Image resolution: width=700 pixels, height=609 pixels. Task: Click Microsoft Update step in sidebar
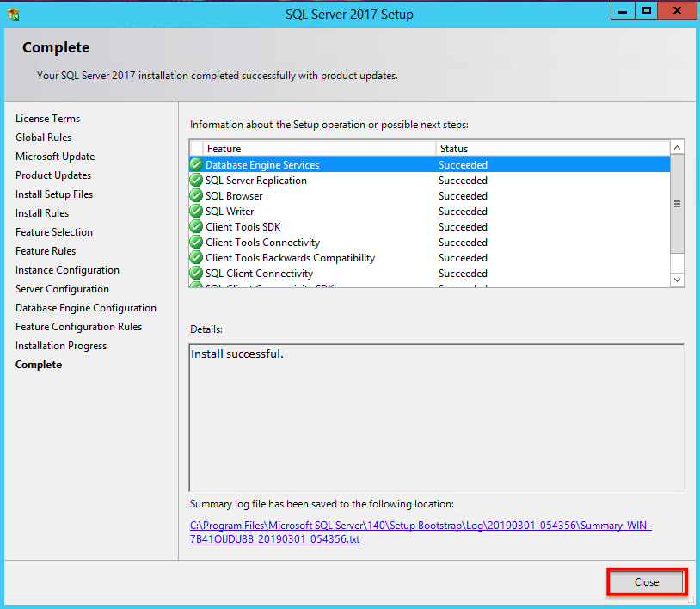pyautogui.click(x=55, y=157)
